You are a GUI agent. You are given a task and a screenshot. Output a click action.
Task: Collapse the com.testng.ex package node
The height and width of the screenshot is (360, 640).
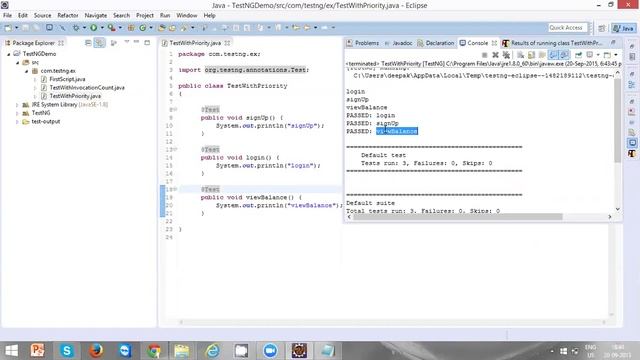coord(27,71)
